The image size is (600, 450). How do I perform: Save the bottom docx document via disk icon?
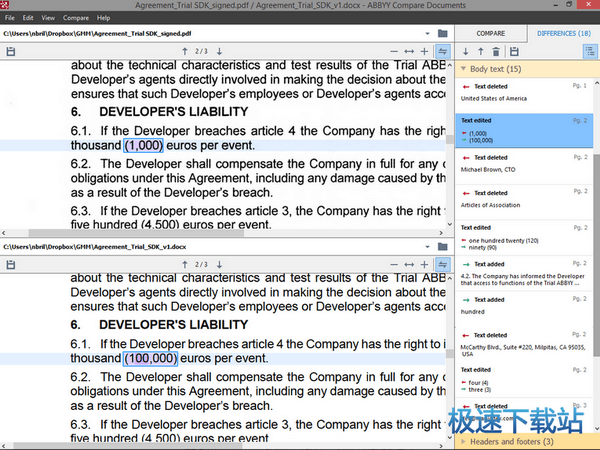[x=11, y=264]
